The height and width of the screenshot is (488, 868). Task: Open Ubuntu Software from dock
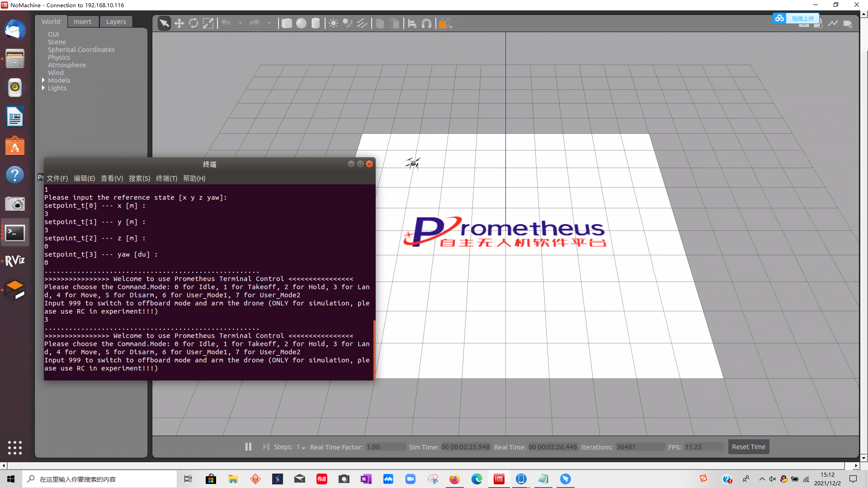[x=15, y=146]
